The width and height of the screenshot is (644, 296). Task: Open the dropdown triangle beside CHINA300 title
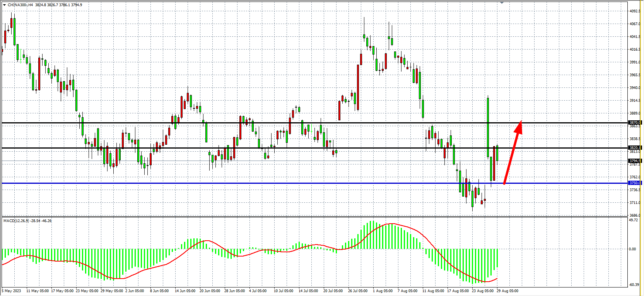[4, 5]
